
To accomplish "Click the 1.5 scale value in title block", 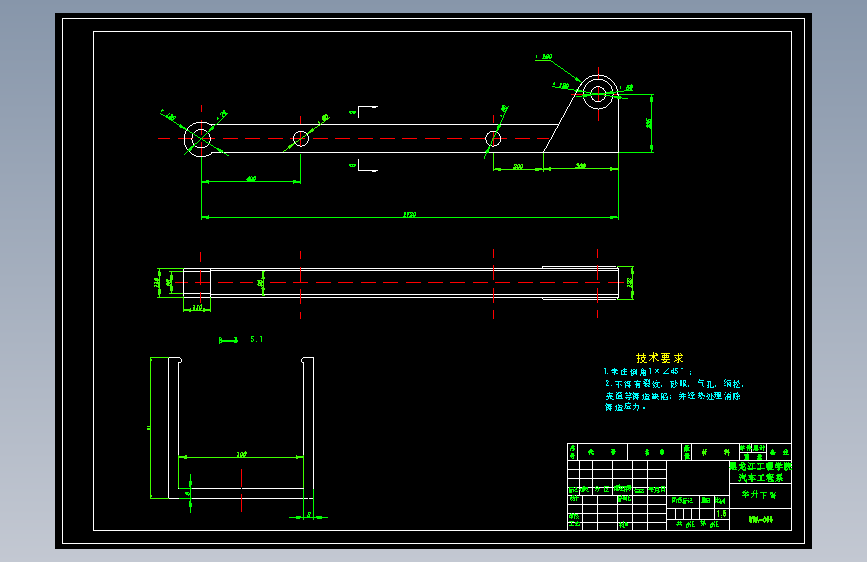I will point(721,514).
